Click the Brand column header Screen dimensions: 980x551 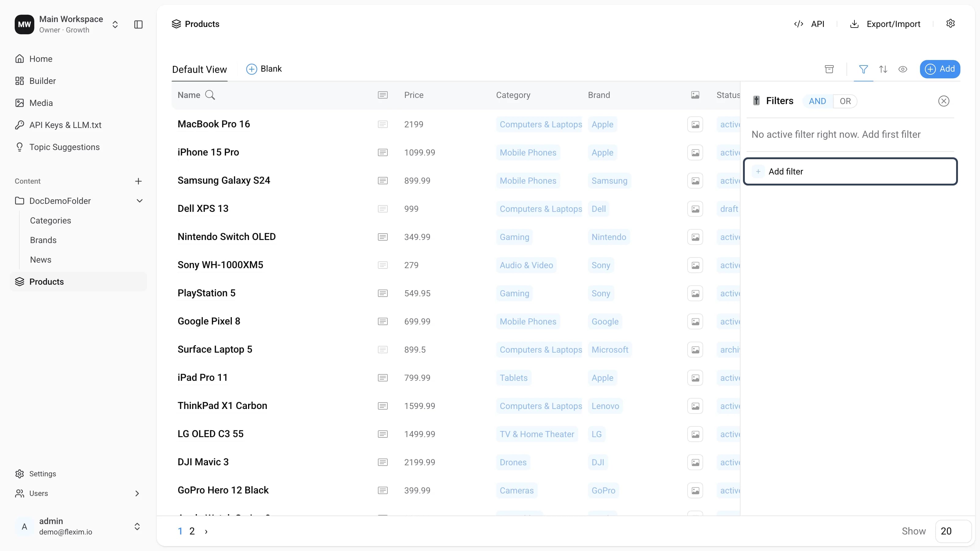tap(599, 95)
